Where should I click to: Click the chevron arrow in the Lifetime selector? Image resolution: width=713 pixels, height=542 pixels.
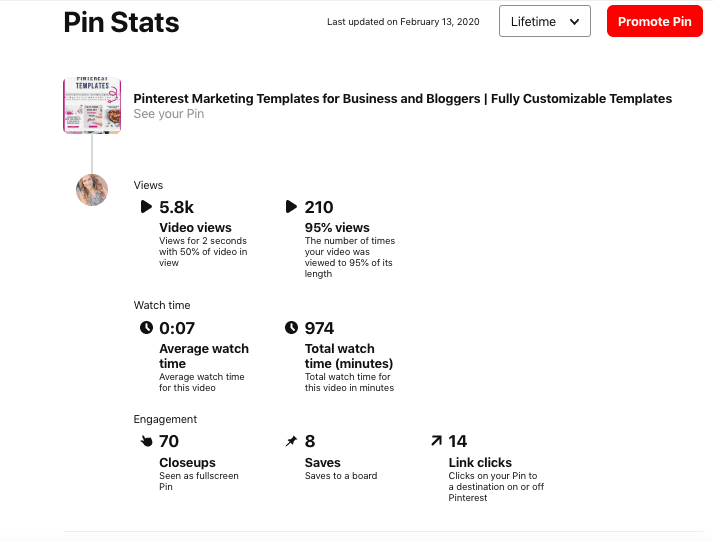pos(574,22)
